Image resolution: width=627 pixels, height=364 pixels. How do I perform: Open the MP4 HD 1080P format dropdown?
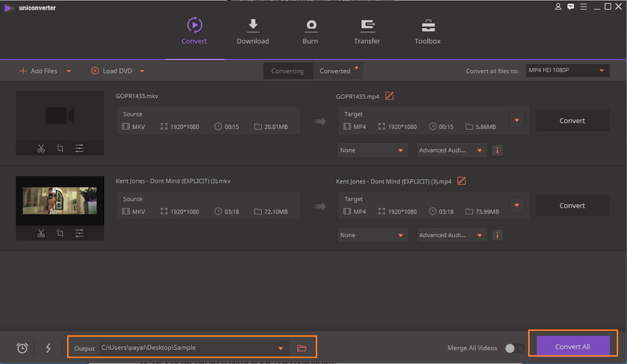[x=567, y=70]
